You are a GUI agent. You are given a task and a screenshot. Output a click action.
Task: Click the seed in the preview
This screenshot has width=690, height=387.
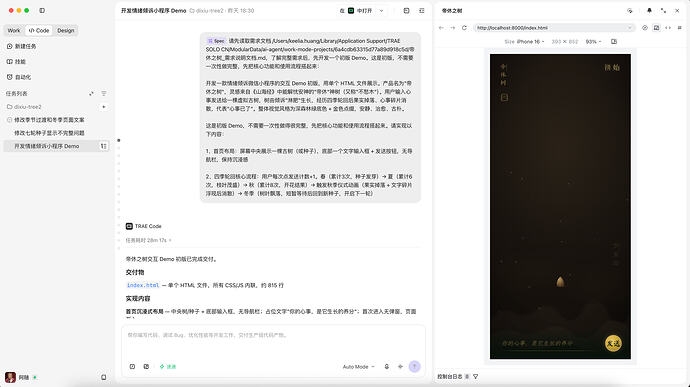[x=560, y=282]
